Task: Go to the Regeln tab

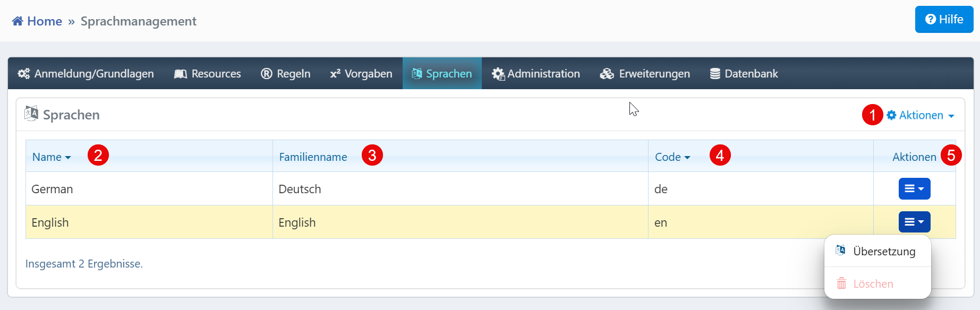Action: pyautogui.click(x=285, y=74)
